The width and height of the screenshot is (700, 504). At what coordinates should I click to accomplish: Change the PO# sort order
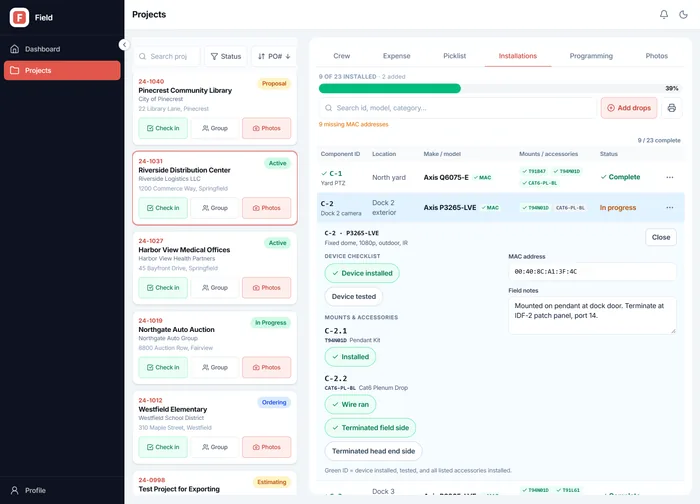coord(274,56)
